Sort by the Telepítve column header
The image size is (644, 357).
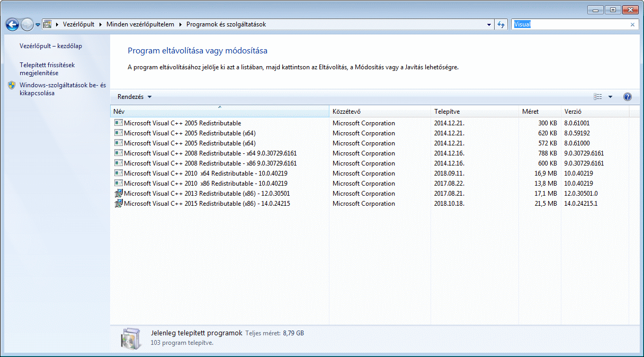(x=475, y=112)
